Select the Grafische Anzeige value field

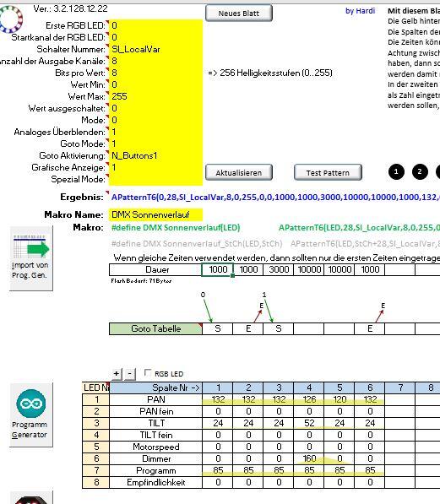coord(156,167)
